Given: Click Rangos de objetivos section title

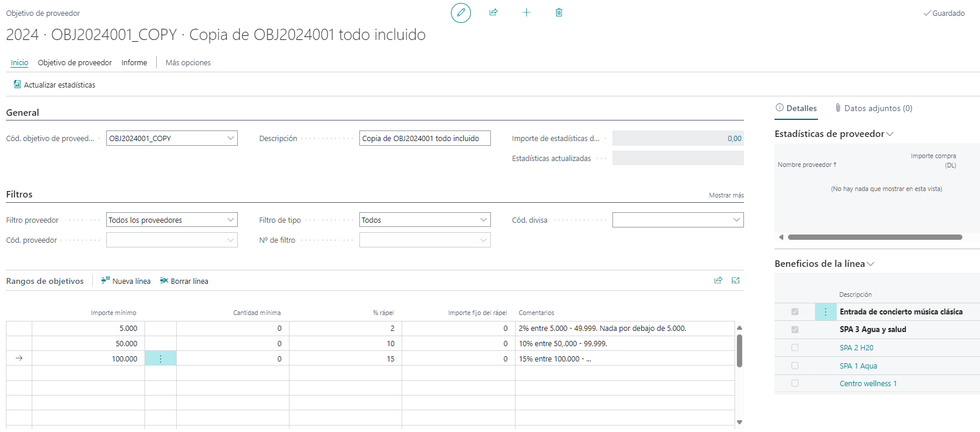Looking at the screenshot, I should coord(45,281).
